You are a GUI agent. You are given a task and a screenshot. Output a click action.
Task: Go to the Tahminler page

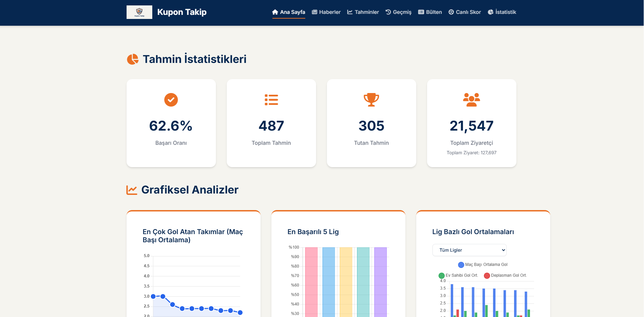tap(363, 12)
